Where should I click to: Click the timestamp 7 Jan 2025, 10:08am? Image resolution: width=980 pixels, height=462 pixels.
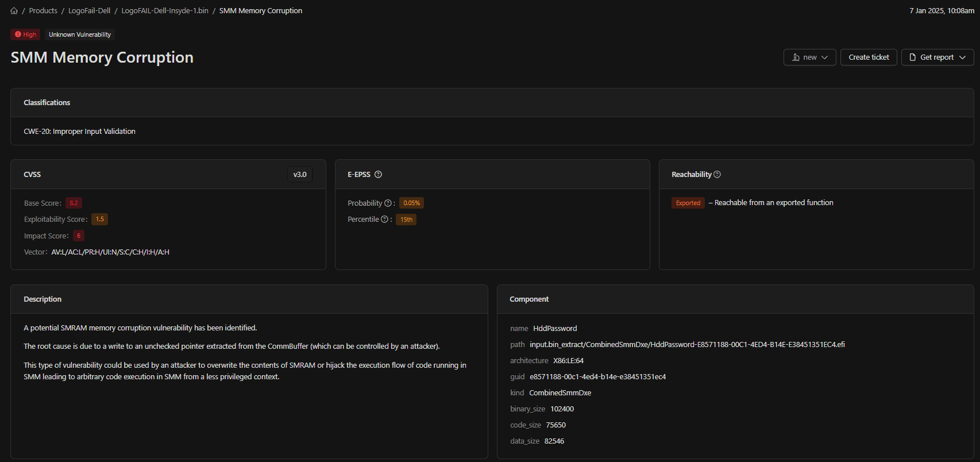pyautogui.click(x=942, y=11)
